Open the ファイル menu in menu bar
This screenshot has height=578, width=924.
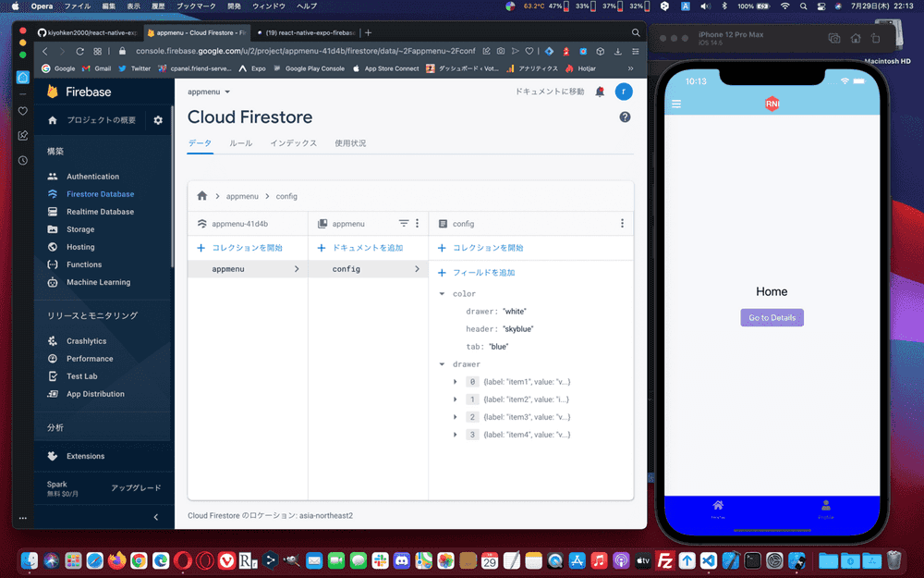(x=78, y=6)
